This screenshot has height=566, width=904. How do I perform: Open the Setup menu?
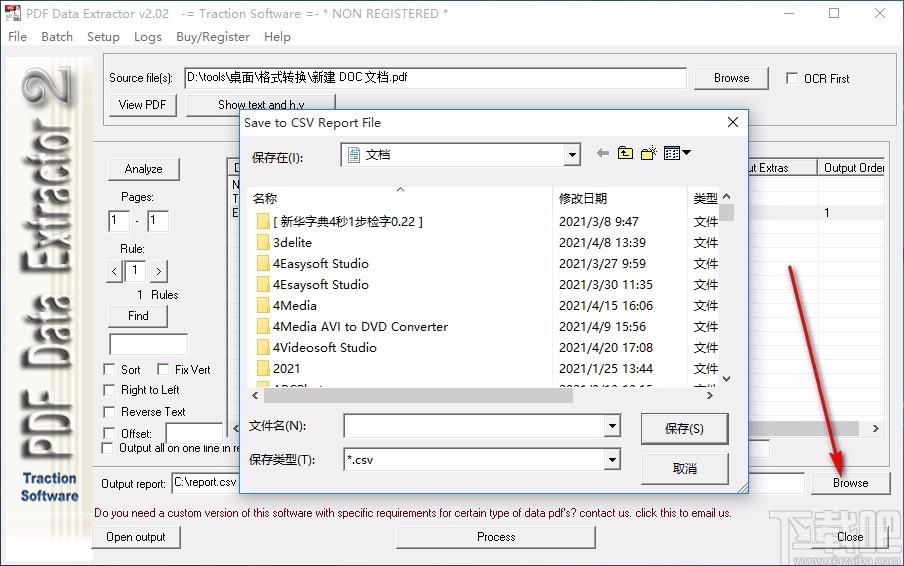coord(103,36)
